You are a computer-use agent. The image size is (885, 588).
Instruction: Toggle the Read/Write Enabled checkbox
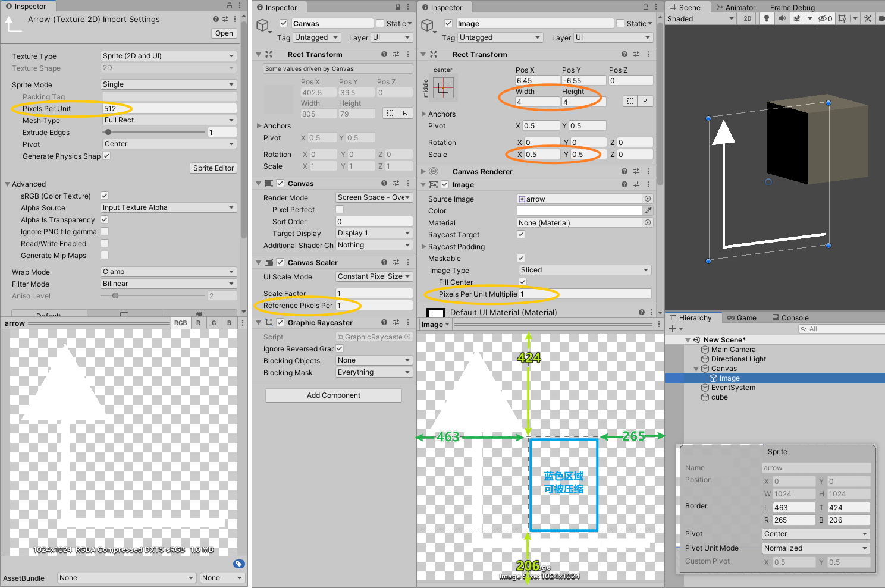105,243
